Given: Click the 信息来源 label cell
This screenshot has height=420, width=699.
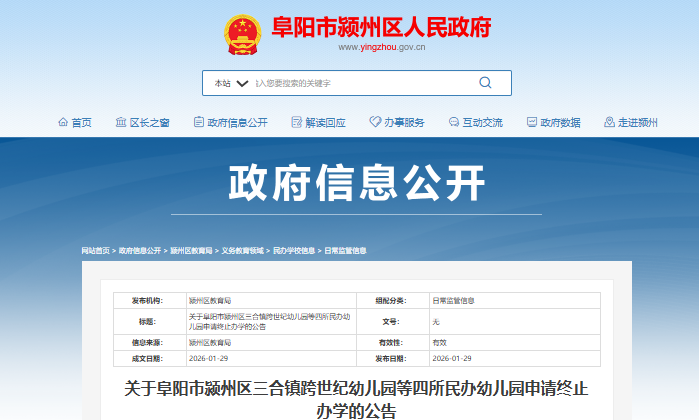Looking at the screenshot, I should [x=150, y=342].
